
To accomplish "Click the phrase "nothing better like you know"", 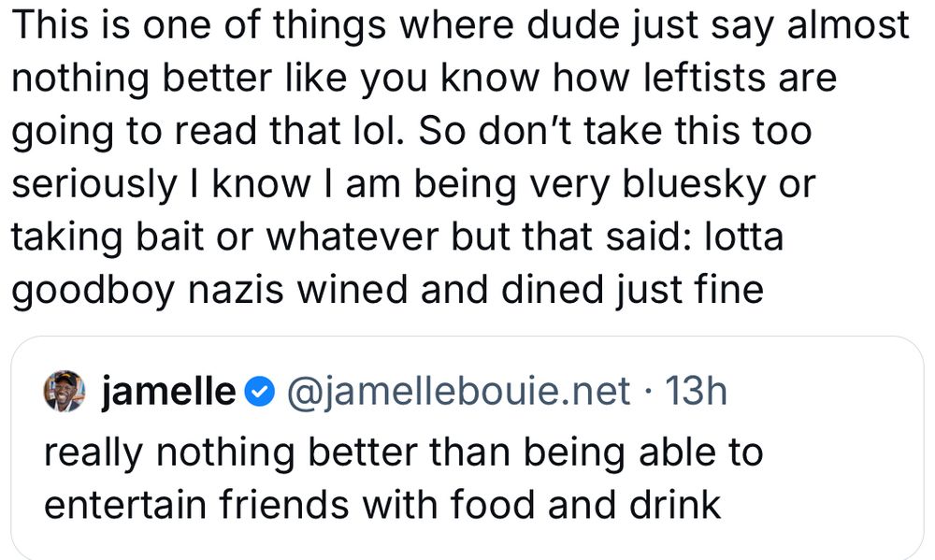I will 276,79.
